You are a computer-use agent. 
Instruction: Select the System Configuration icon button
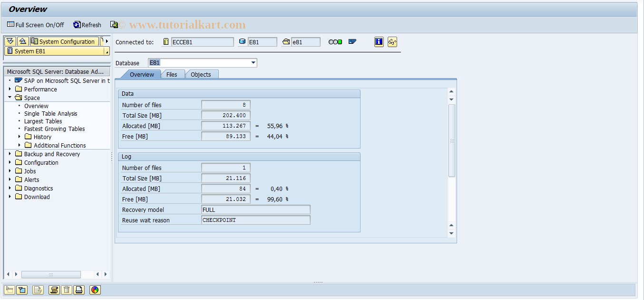pos(63,41)
